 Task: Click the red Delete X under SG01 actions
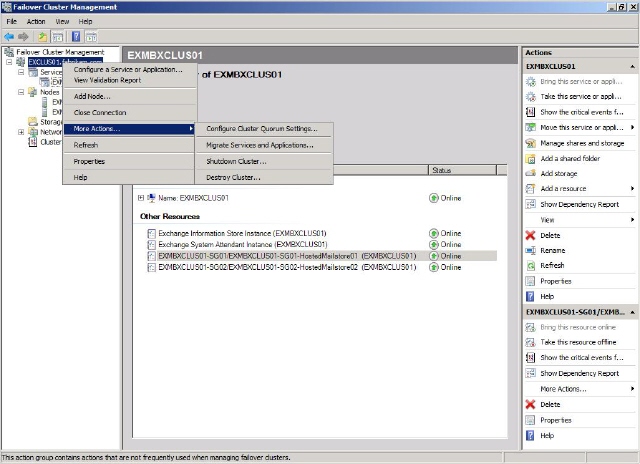(530, 404)
